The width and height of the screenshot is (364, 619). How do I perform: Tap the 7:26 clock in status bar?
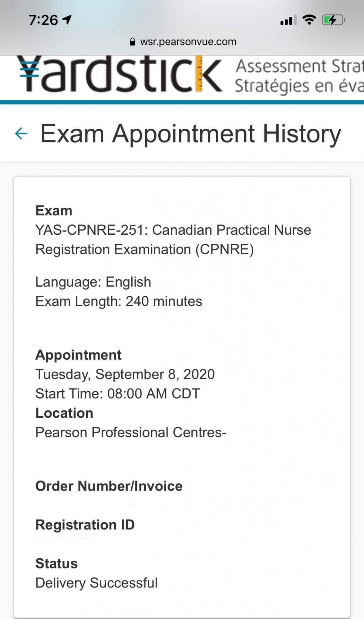(x=43, y=20)
